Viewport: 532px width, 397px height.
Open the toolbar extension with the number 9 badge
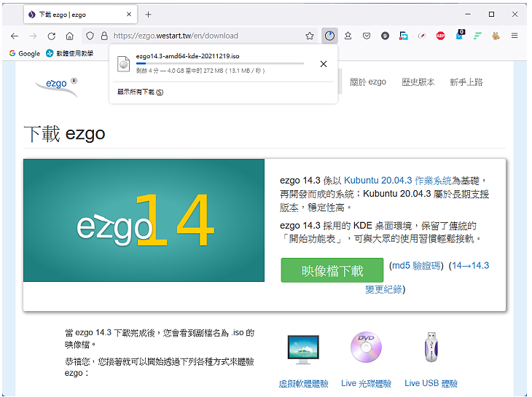point(385,36)
